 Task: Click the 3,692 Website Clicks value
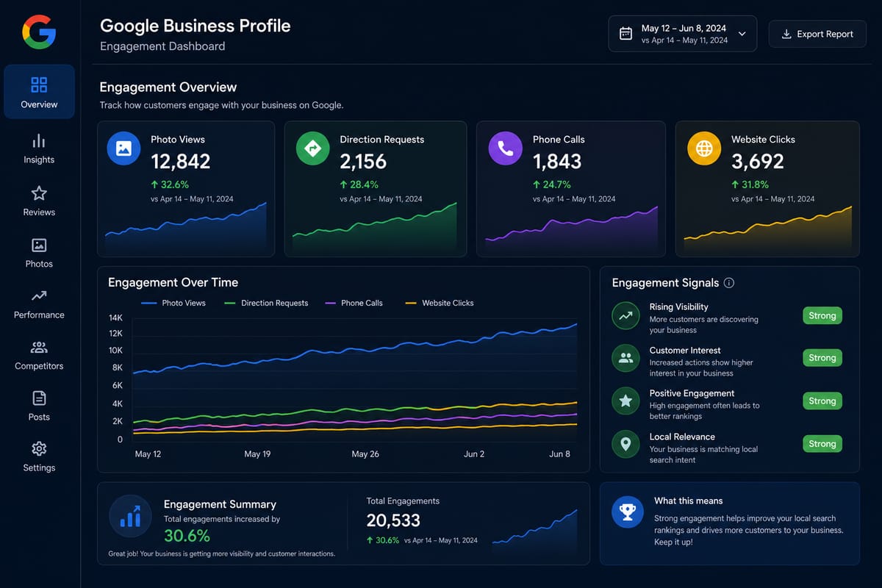[757, 162]
